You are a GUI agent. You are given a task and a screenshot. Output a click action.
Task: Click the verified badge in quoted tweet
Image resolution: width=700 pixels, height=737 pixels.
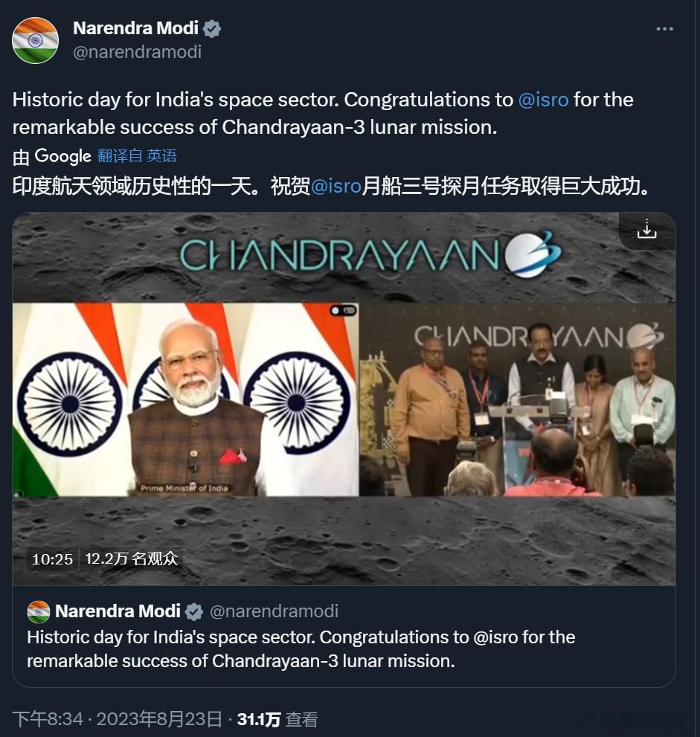193,611
